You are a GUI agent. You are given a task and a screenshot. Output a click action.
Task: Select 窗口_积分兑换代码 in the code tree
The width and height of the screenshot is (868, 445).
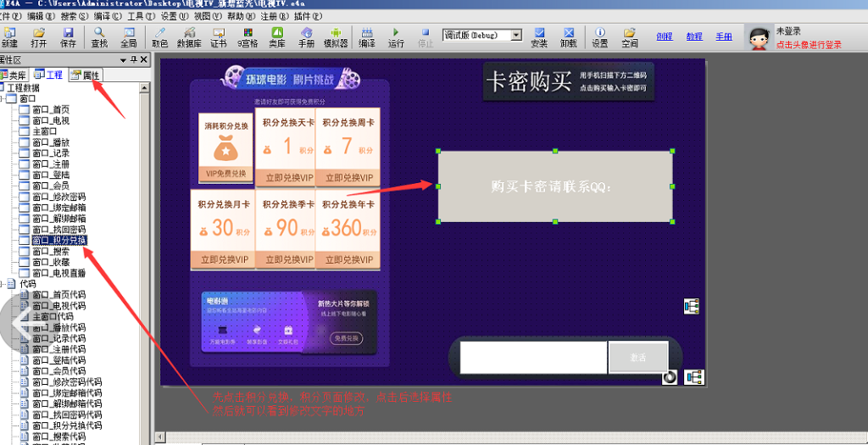click(66, 426)
